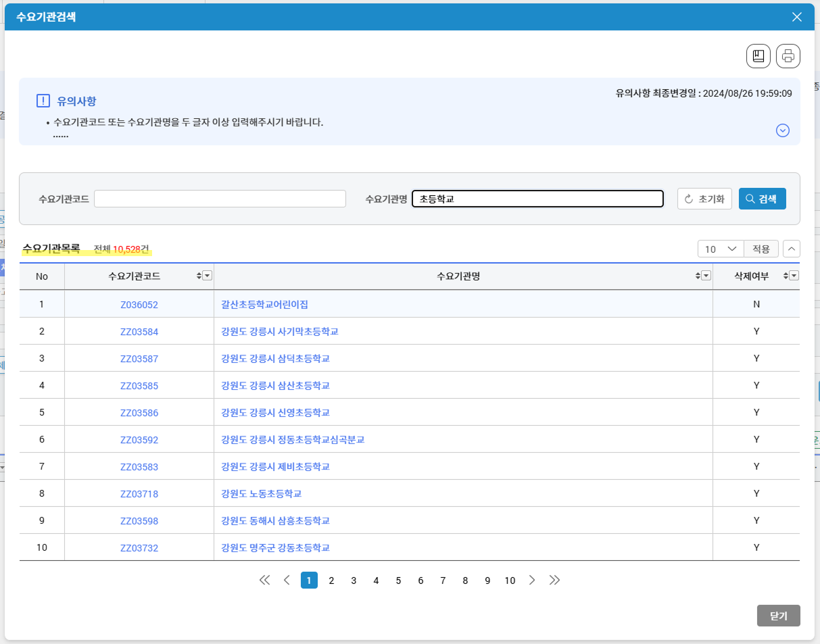Open filter dropdown for 수요기관코드 column
The width and height of the screenshot is (820, 644).
[207, 276]
